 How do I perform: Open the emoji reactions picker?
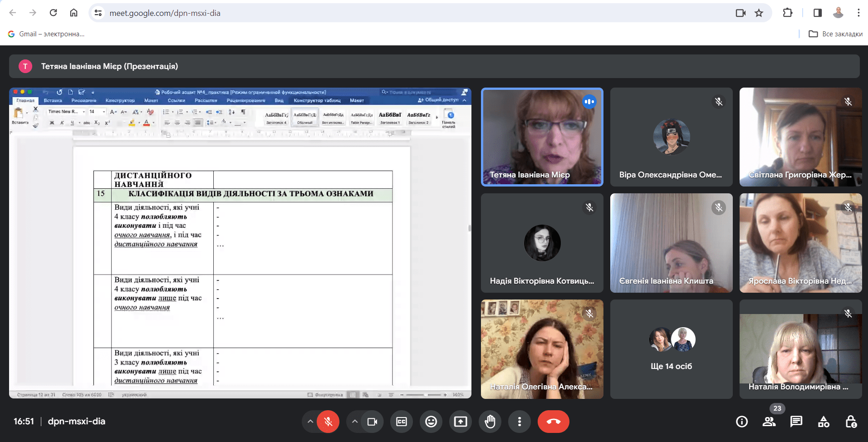[431, 422]
